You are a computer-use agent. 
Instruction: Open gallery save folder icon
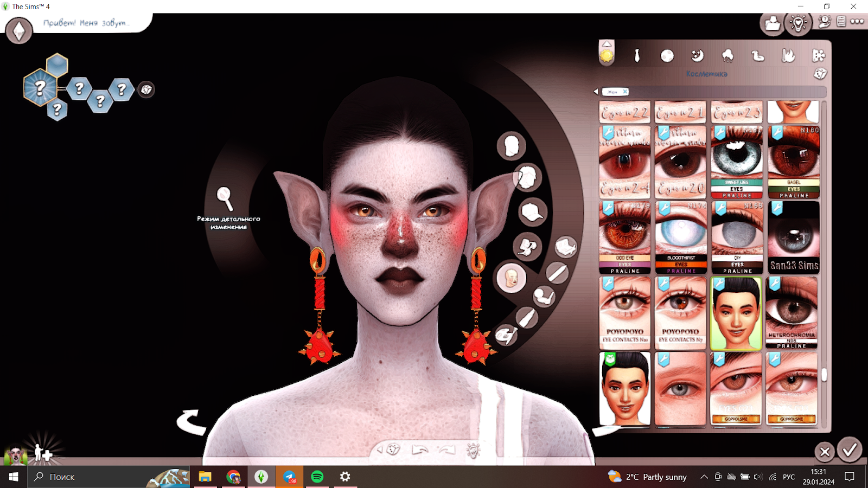pos(772,23)
